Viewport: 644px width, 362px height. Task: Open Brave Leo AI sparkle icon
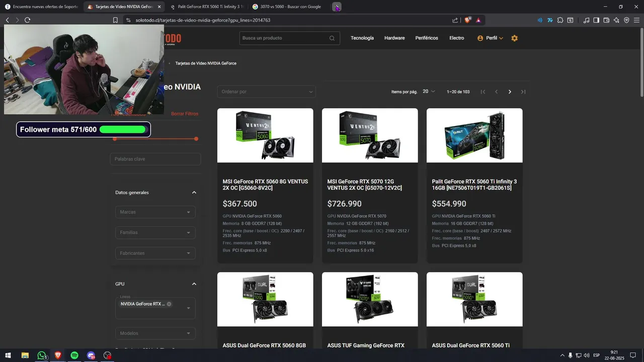click(616, 20)
